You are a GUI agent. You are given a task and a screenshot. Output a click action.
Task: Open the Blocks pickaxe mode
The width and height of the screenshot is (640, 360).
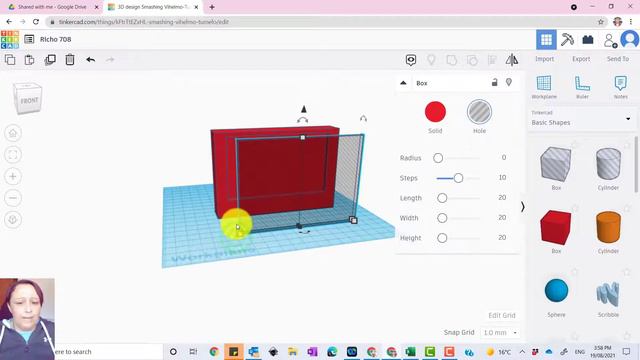(x=567, y=40)
